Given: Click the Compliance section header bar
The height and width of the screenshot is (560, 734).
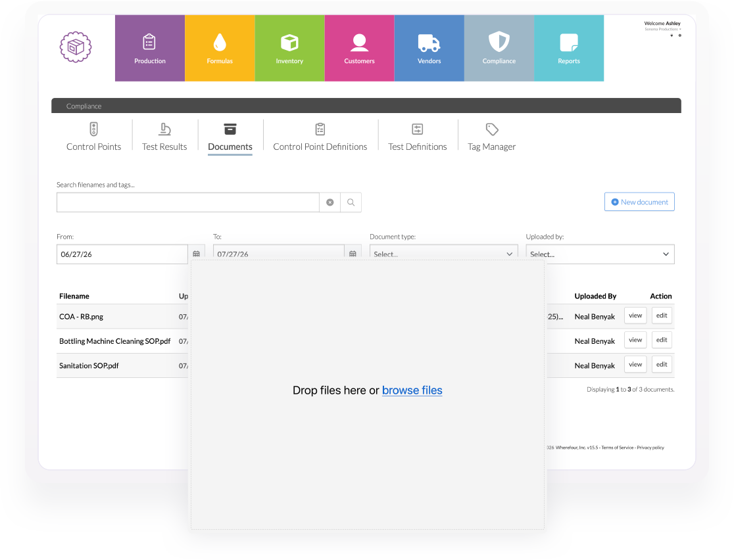Looking at the screenshot, I should [x=366, y=106].
